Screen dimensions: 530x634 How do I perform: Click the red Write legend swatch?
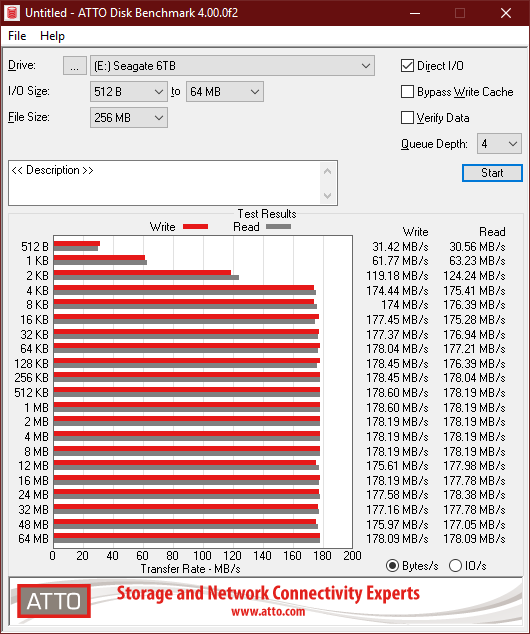(195, 227)
